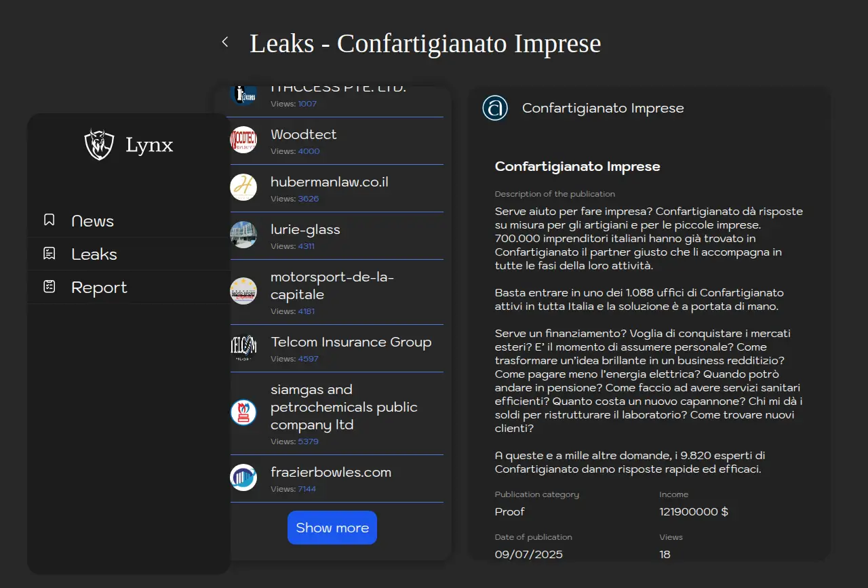This screenshot has width=868, height=588.
Task: Click the lurie-glass building thumbnail
Action: (243, 235)
